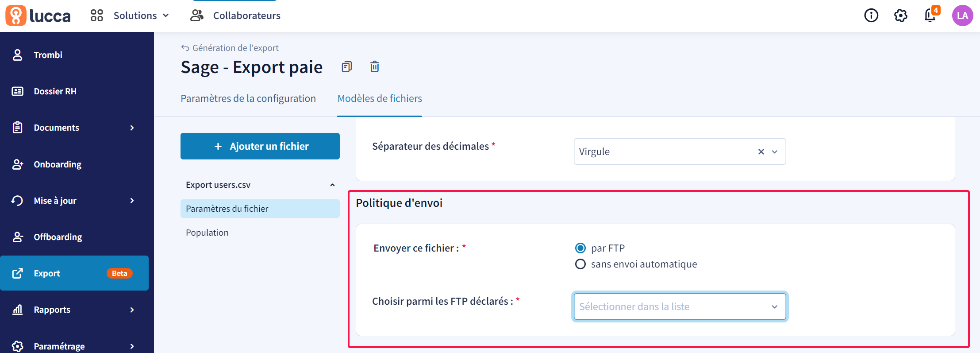This screenshot has height=353, width=980.
Task: Open the declared FTP selection dropdown
Action: coord(680,306)
